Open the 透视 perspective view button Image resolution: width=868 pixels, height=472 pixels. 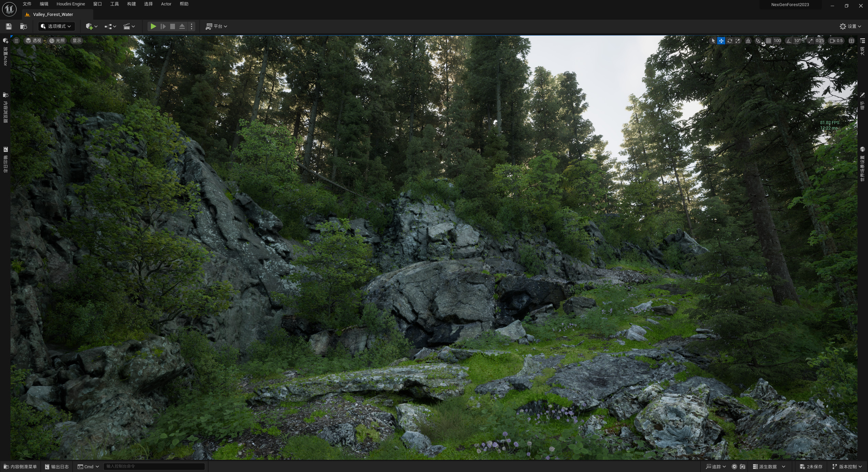(x=34, y=41)
